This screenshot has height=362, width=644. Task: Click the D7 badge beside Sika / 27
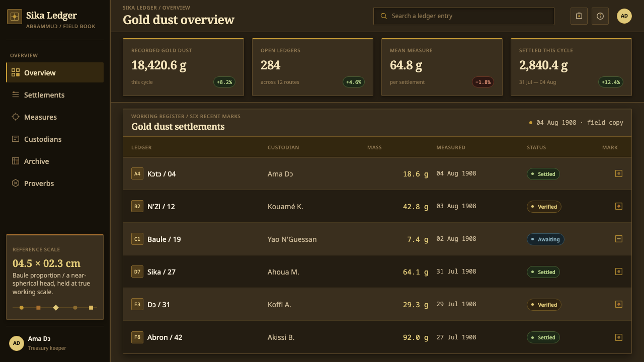137,271
